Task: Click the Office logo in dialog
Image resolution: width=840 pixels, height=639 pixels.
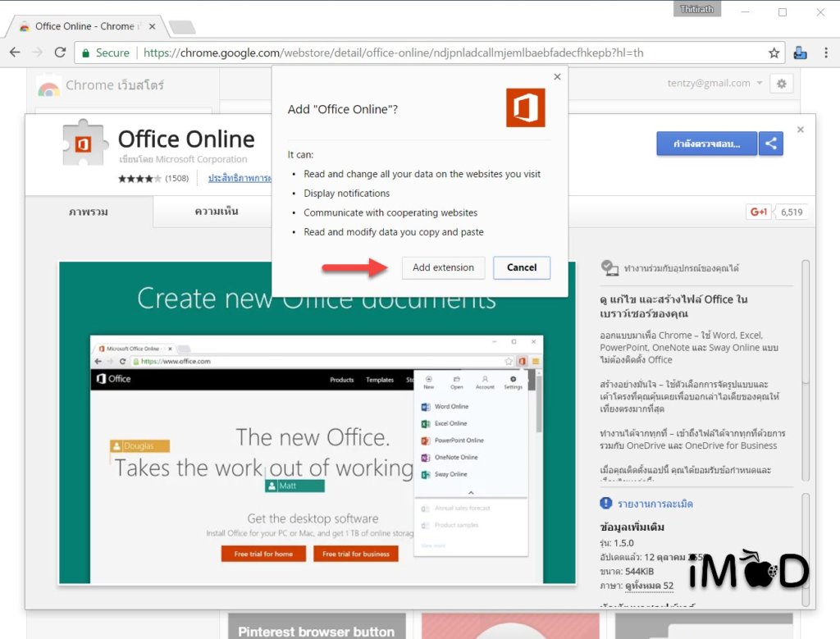Action: pos(525,108)
